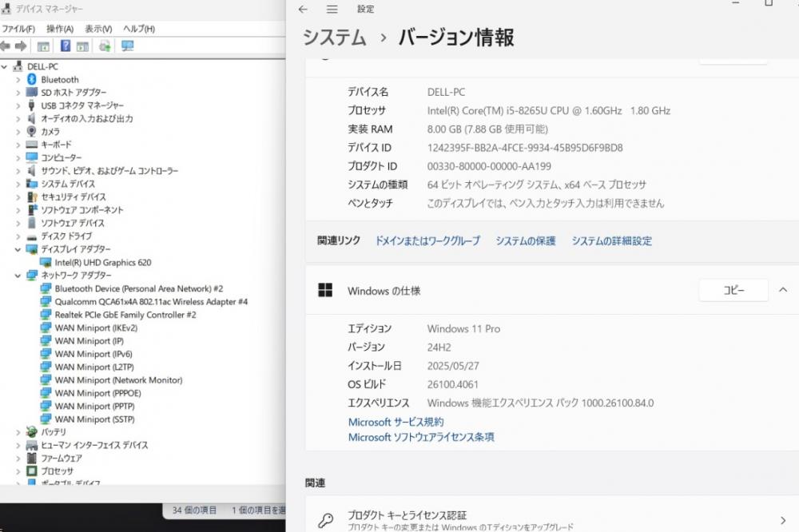Click the Windows logo icon beside Windows の仕様
The width and height of the screenshot is (799, 532).
[x=325, y=291]
